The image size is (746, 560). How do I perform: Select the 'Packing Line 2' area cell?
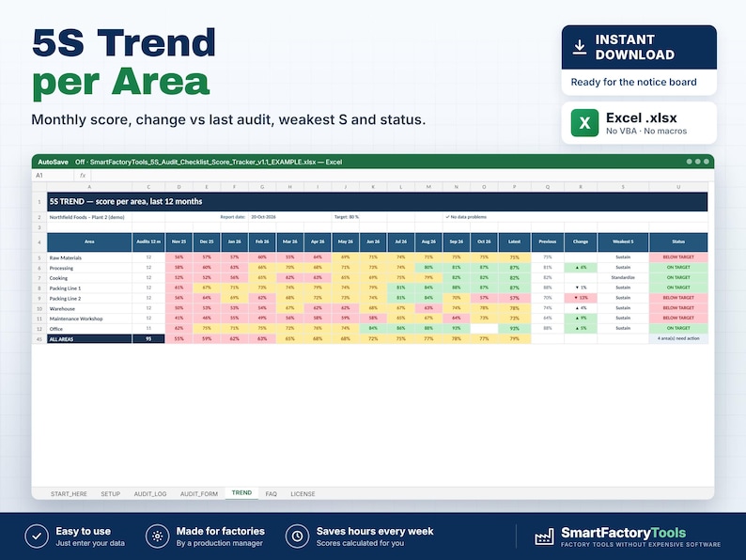[89, 298]
